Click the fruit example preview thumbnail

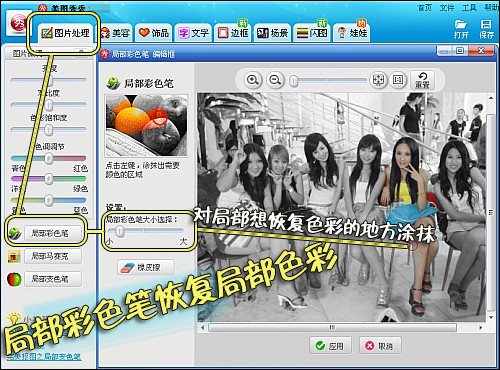pos(146,125)
